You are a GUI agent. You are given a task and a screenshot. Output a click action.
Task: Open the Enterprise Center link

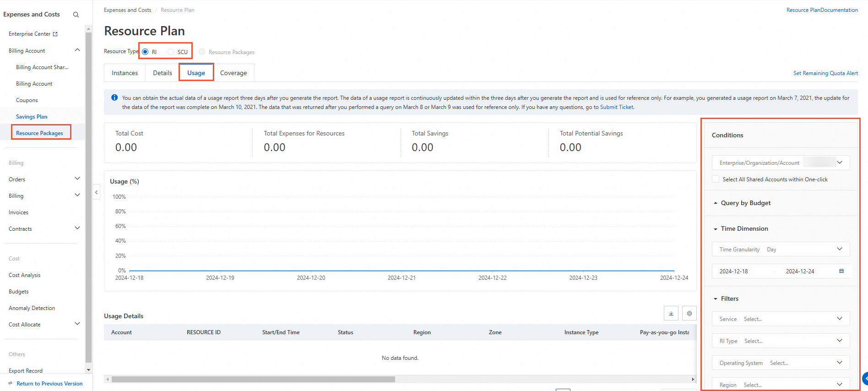pos(30,34)
